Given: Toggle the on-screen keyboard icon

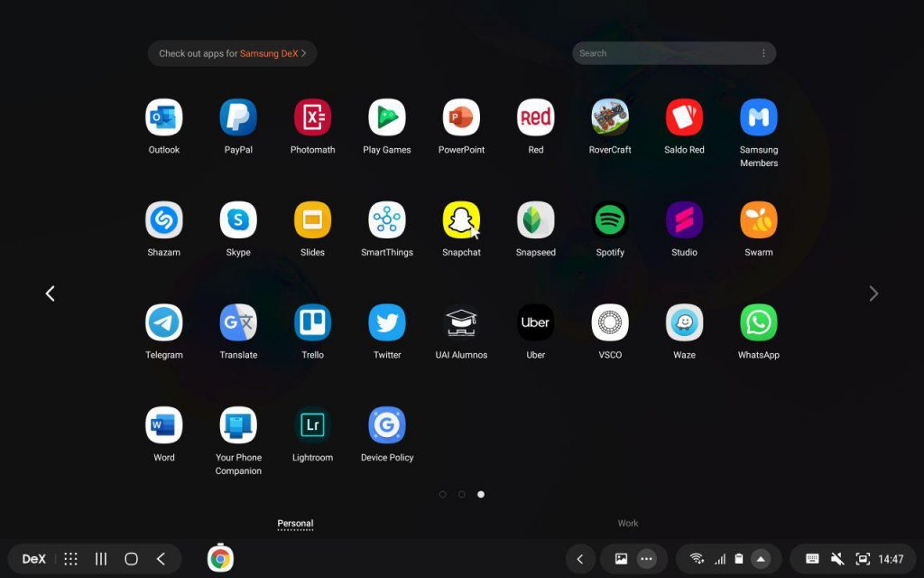Looking at the screenshot, I should 812,559.
